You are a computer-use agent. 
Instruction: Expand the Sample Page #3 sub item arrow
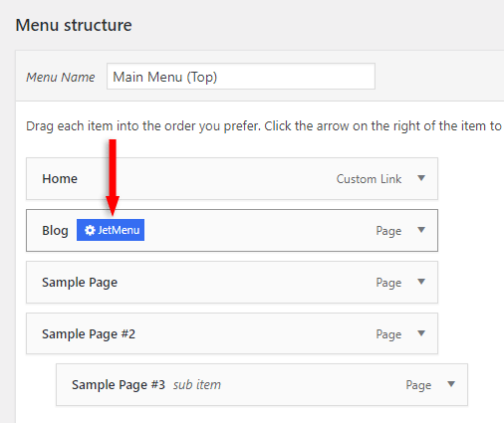pyautogui.click(x=451, y=384)
